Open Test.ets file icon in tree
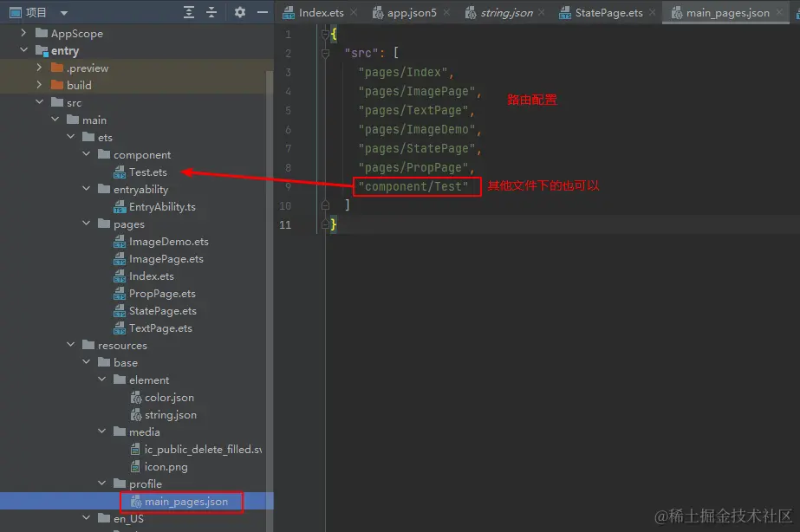Screen dimensions: 800x532 (x=120, y=172)
